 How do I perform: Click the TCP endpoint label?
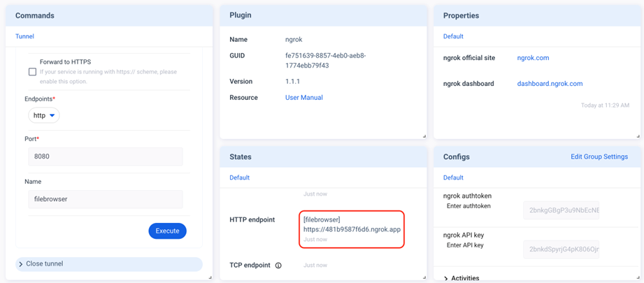click(x=250, y=265)
